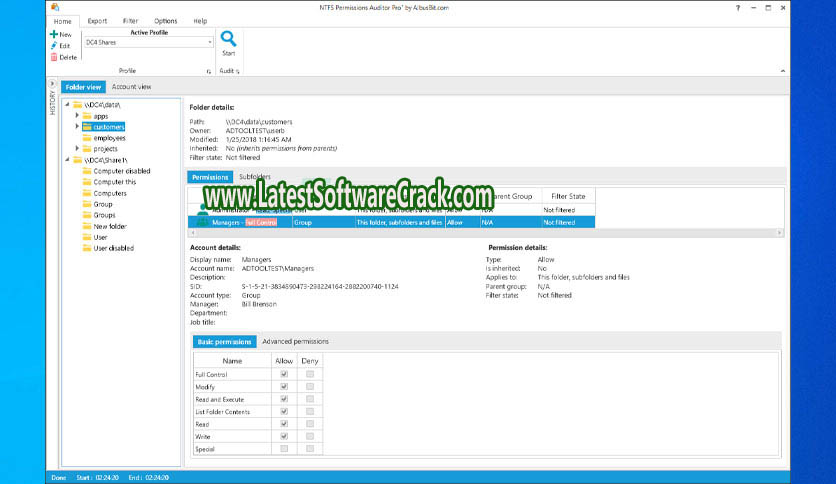Select the Permissions tab

(x=210, y=177)
